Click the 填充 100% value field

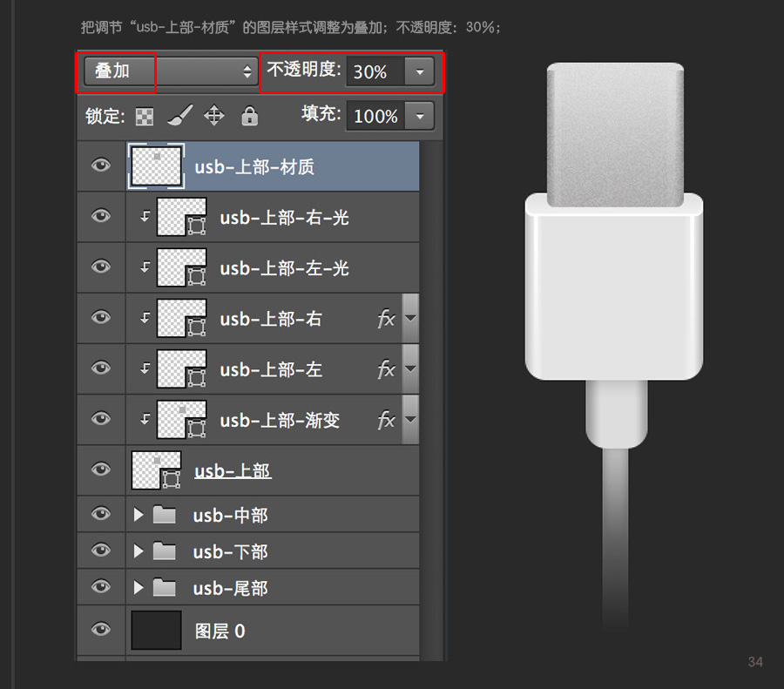(x=375, y=116)
